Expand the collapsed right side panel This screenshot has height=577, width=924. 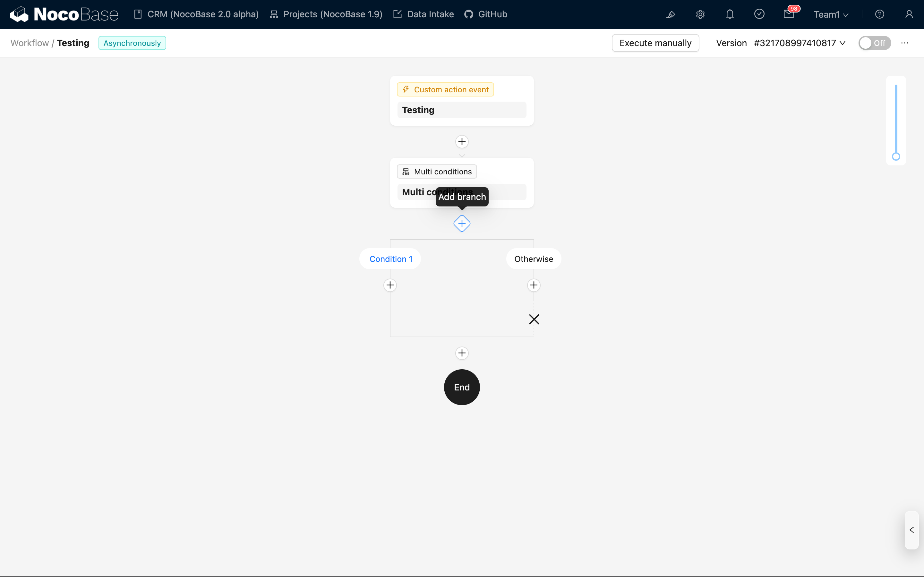[911, 530]
